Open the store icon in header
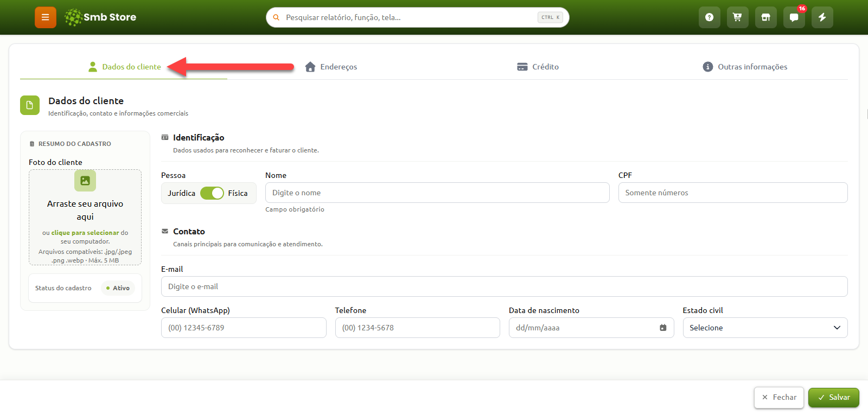 click(x=765, y=17)
